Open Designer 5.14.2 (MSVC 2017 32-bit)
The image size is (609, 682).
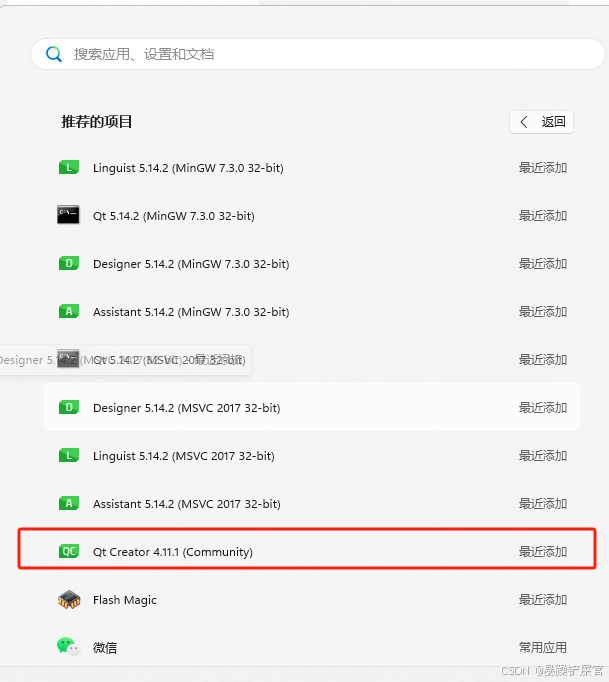(312, 408)
